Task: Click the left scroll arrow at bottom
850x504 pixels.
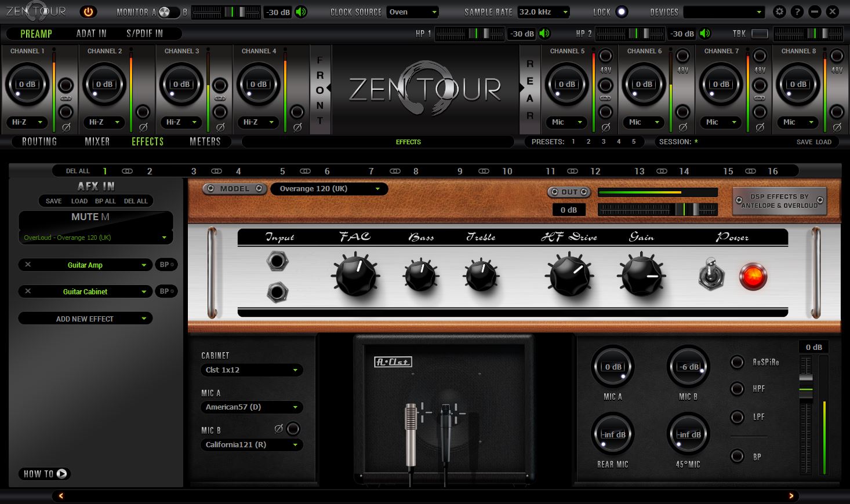Action: (x=61, y=496)
